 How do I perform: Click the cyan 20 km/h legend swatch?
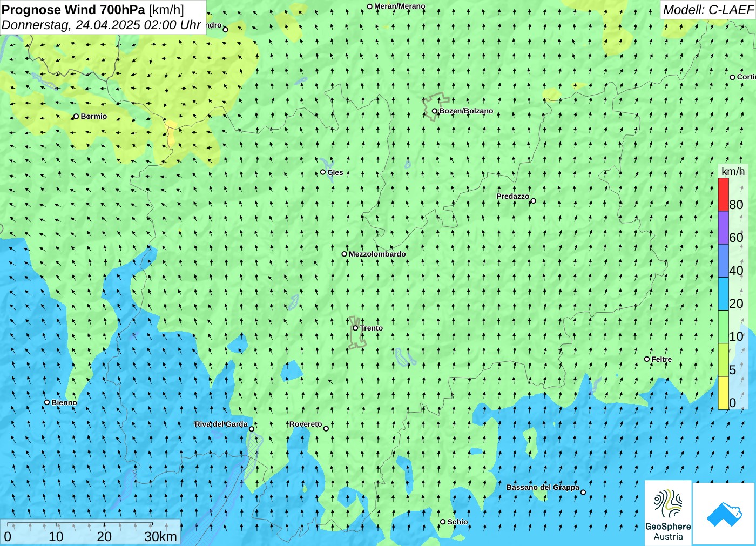(x=723, y=294)
